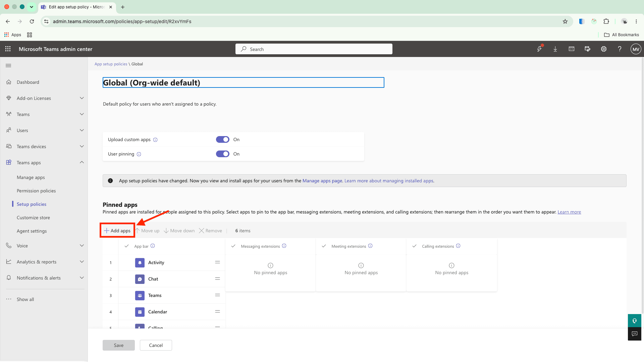
Task: Click the Add apps button
Action: coord(117,231)
